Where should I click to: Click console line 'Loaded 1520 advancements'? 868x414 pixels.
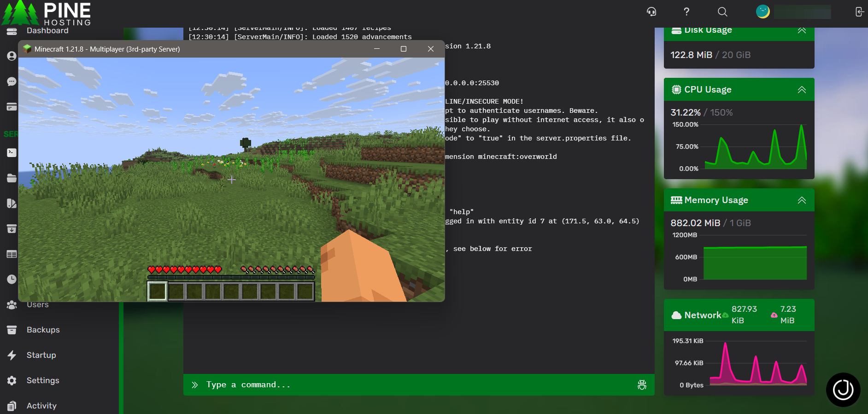point(362,37)
